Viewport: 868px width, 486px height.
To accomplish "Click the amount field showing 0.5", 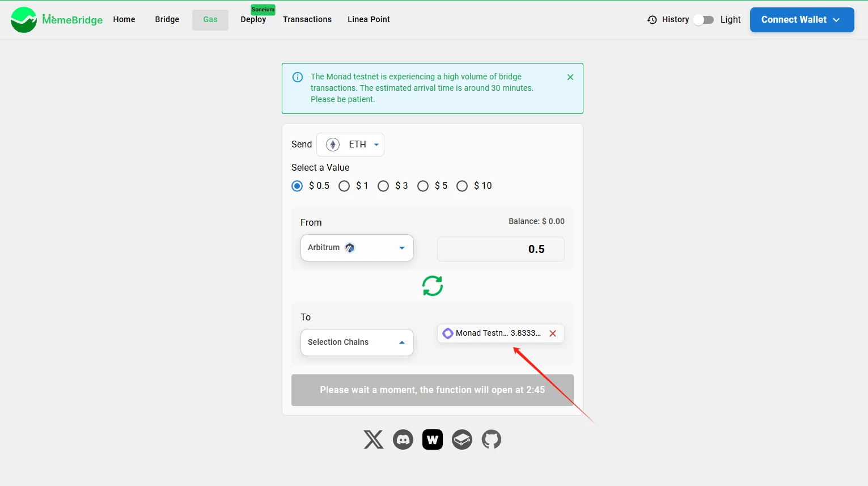I will click(501, 249).
